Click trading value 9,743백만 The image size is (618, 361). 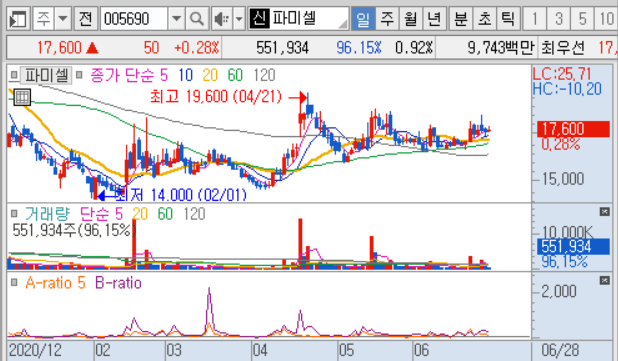pos(501,48)
